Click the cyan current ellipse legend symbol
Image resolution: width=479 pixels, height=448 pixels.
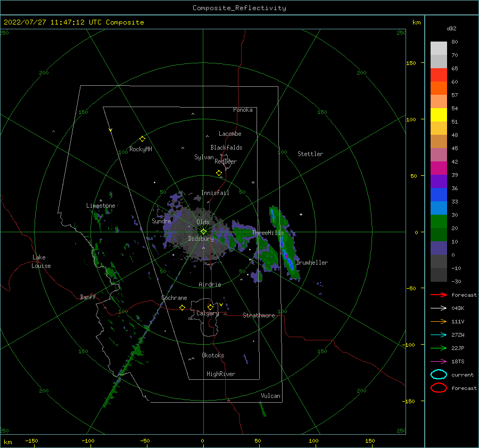pyautogui.click(x=439, y=374)
